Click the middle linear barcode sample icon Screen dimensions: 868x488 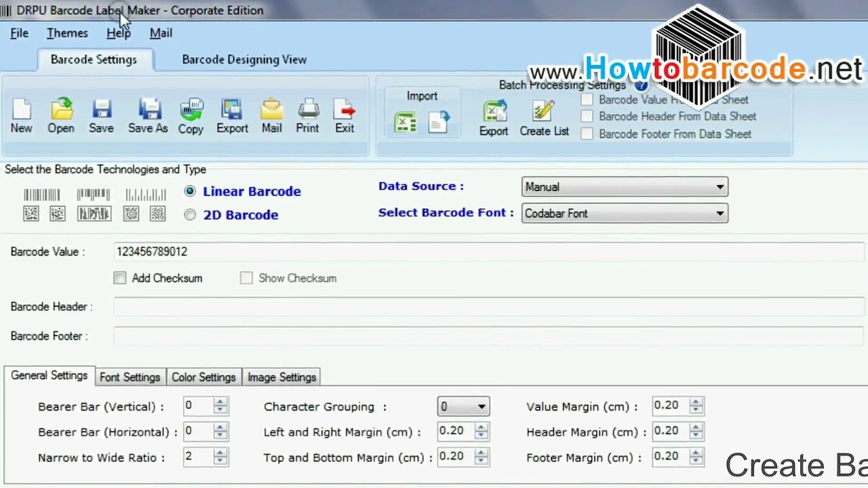tap(94, 195)
